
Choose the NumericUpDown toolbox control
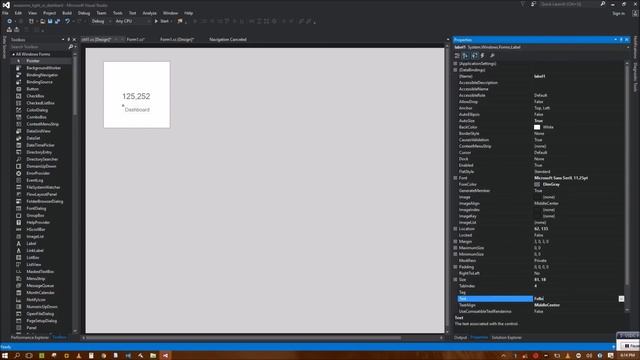pyautogui.click(x=43, y=307)
